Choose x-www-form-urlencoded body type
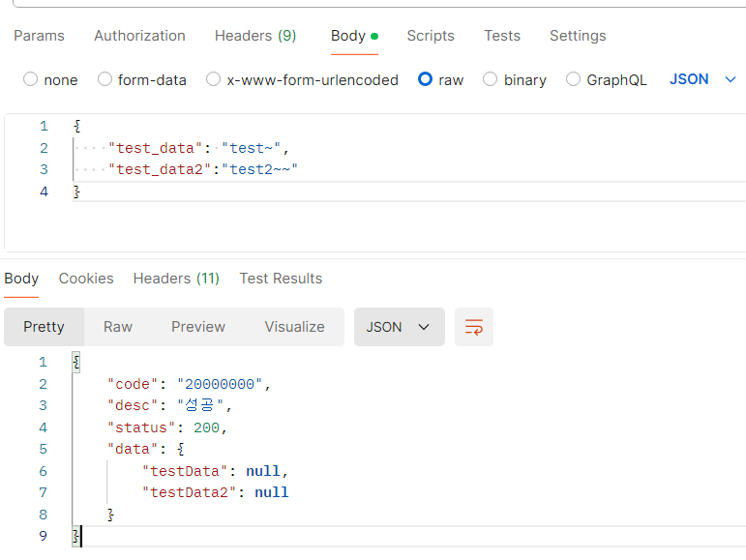The image size is (746, 560). [x=213, y=79]
